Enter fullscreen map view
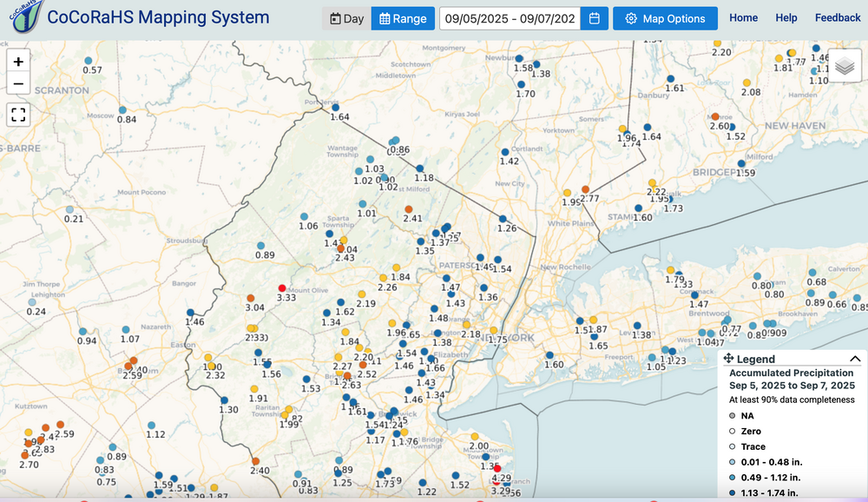 coord(18,115)
